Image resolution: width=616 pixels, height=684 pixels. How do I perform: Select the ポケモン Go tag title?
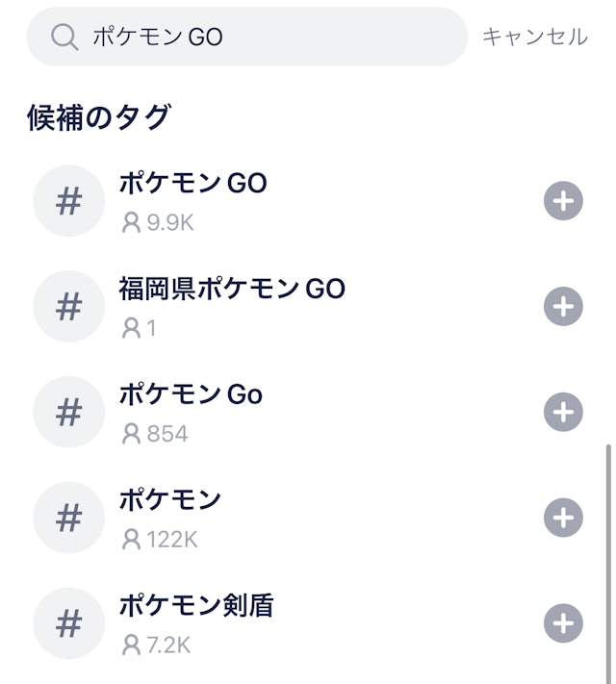[x=191, y=394]
